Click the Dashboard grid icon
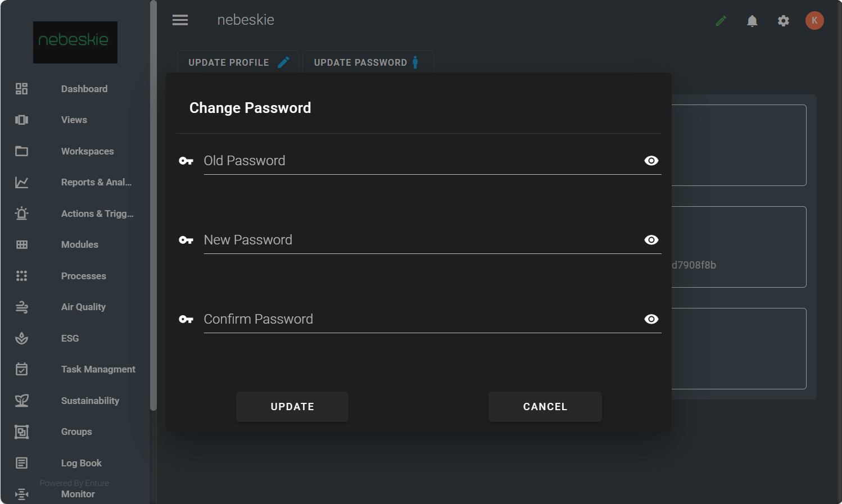This screenshot has height=504, width=842. pos(22,89)
